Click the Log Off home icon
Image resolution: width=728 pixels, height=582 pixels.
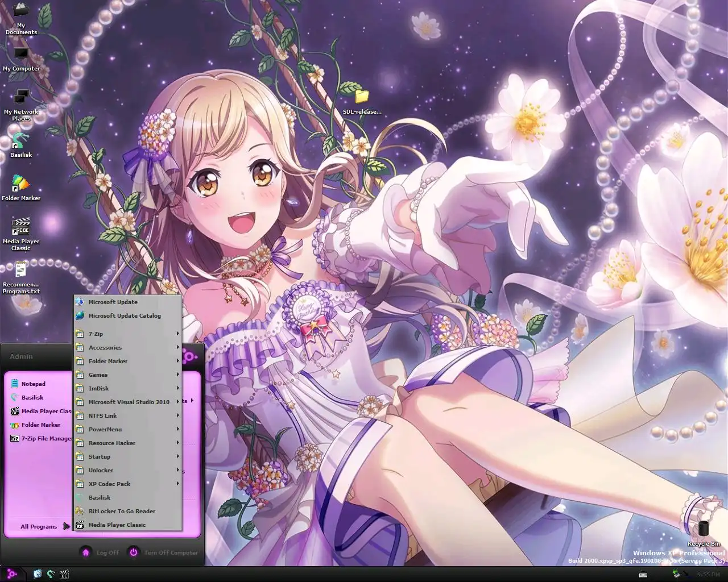(x=85, y=552)
